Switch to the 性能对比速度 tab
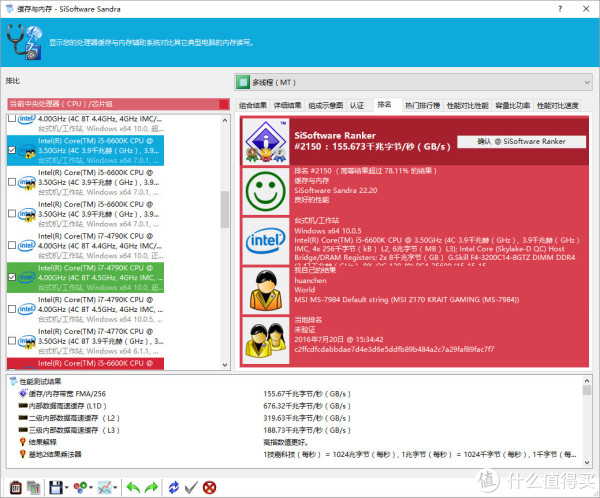Screen dimensions: 600x498 pos(558,105)
